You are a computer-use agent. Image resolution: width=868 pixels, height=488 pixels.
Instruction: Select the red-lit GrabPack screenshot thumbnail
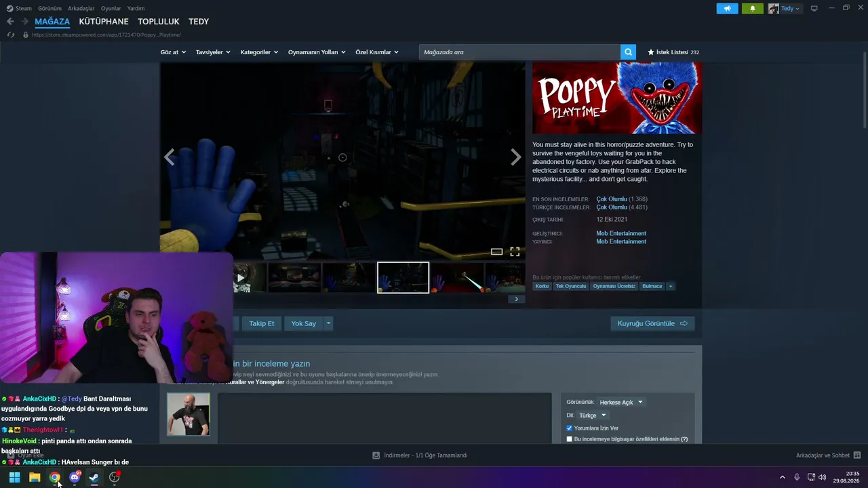point(458,277)
